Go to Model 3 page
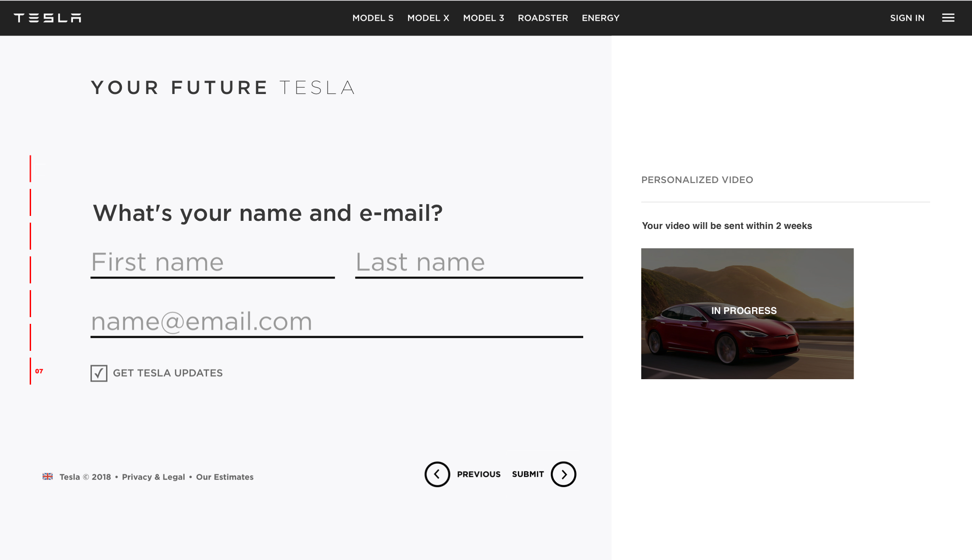This screenshot has height=560, width=972. [x=483, y=18]
